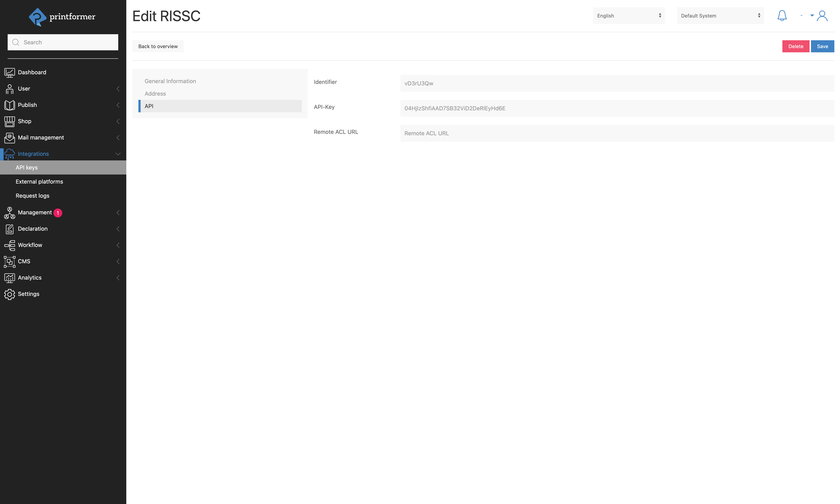
Task: Switch to General Information tab
Action: tap(170, 81)
